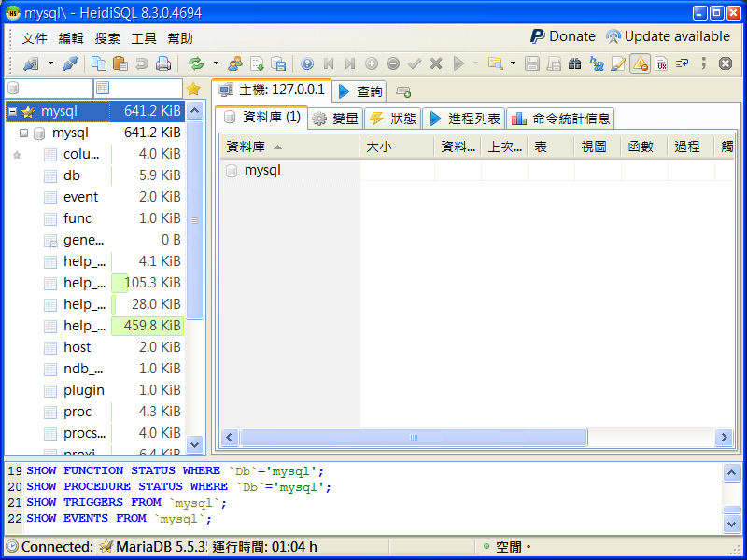The image size is (747, 560).
Task: Open the 文件 menu
Action: click(35, 38)
